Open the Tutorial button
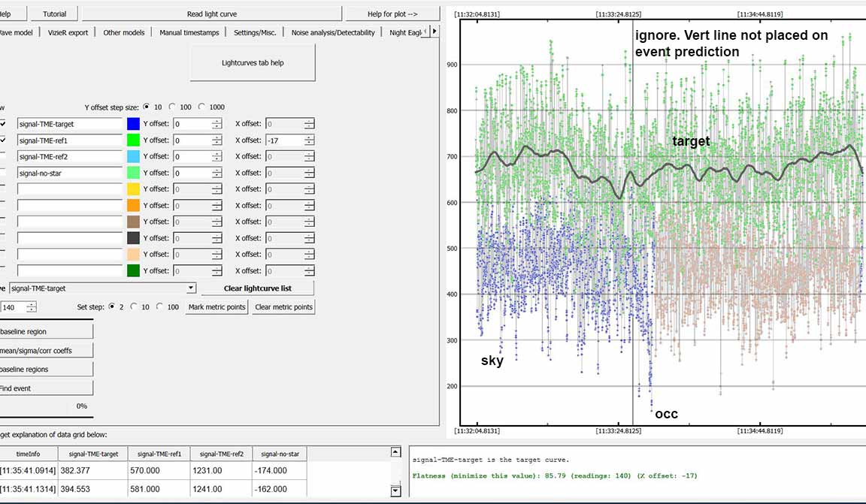 pos(54,14)
